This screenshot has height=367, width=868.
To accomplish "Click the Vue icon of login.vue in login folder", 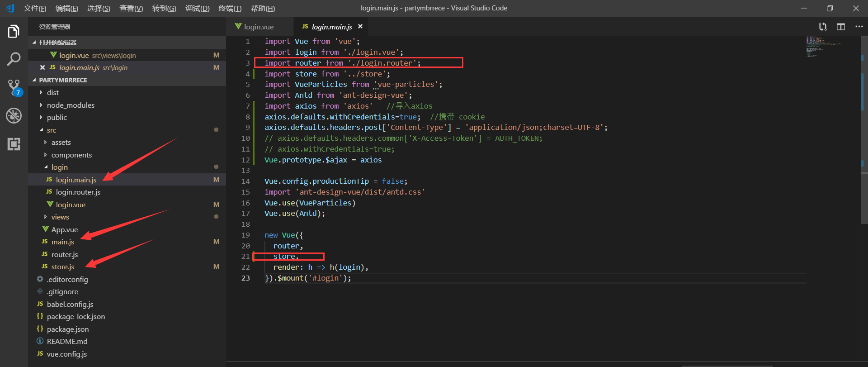I will coord(50,205).
